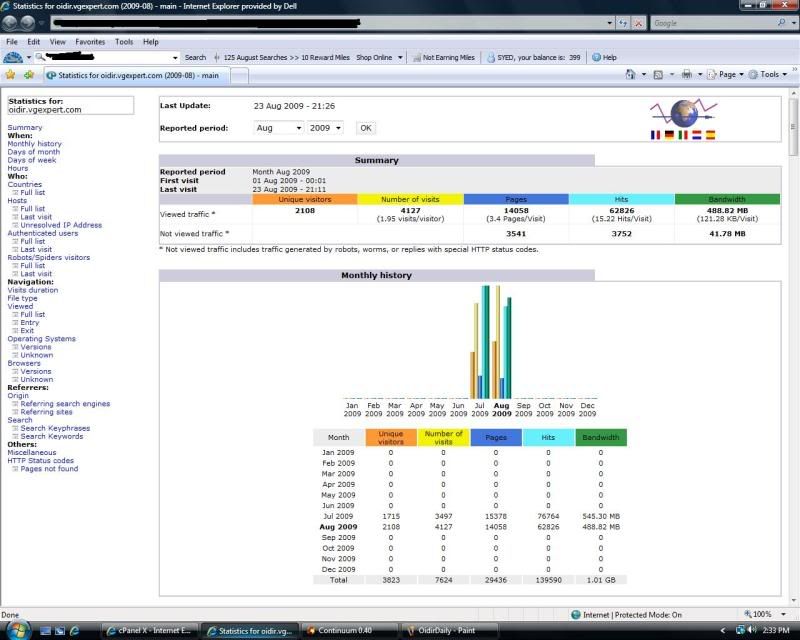Go to Referring search engines link
Screen dimensions: 800x640
click(x=65, y=404)
